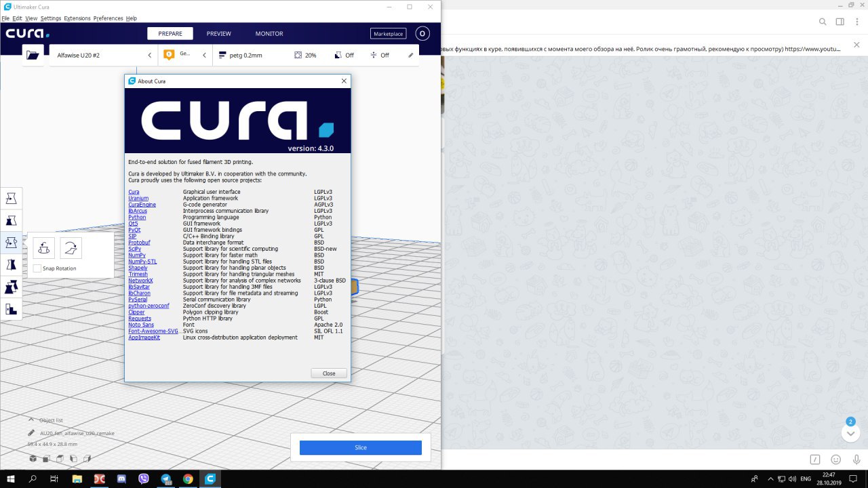Open Discord from the taskbar
The image size is (868, 488).
tap(121, 479)
